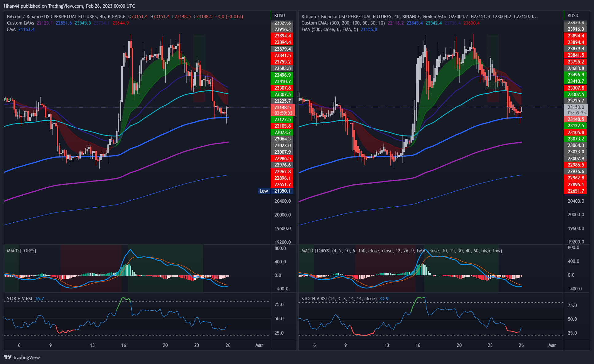Click the date 13 on the right chart time axis
594x364 pixels.
[x=387, y=345]
